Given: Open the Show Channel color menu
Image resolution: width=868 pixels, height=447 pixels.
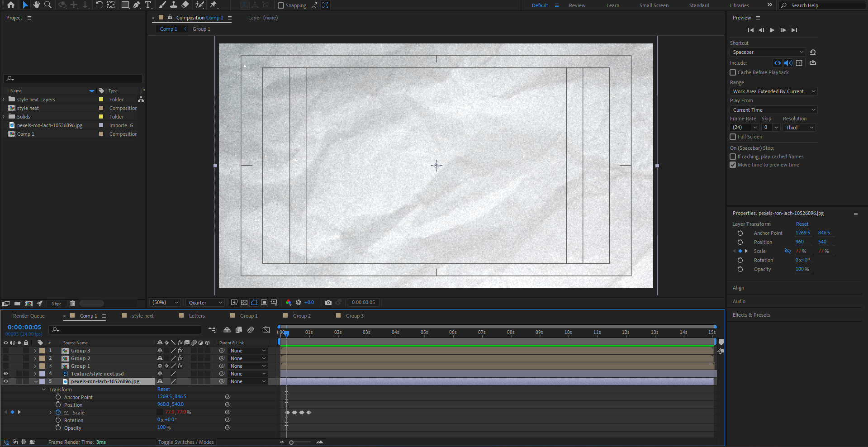Looking at the screenshot, I should click(x=288, y=302).
